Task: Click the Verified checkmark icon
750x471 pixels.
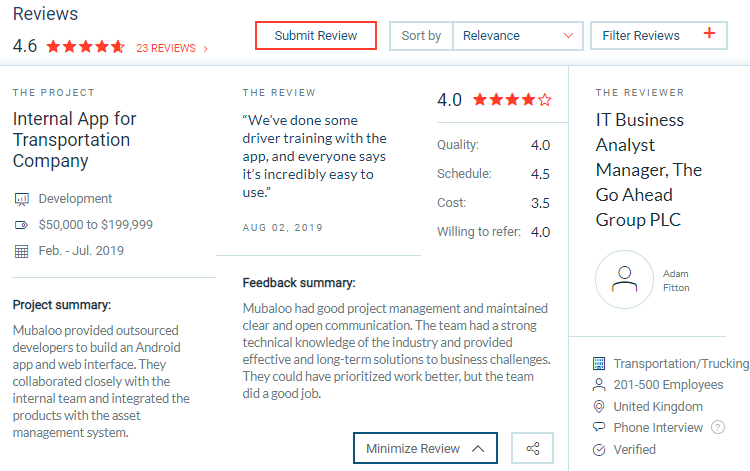Action: point(599,449)
